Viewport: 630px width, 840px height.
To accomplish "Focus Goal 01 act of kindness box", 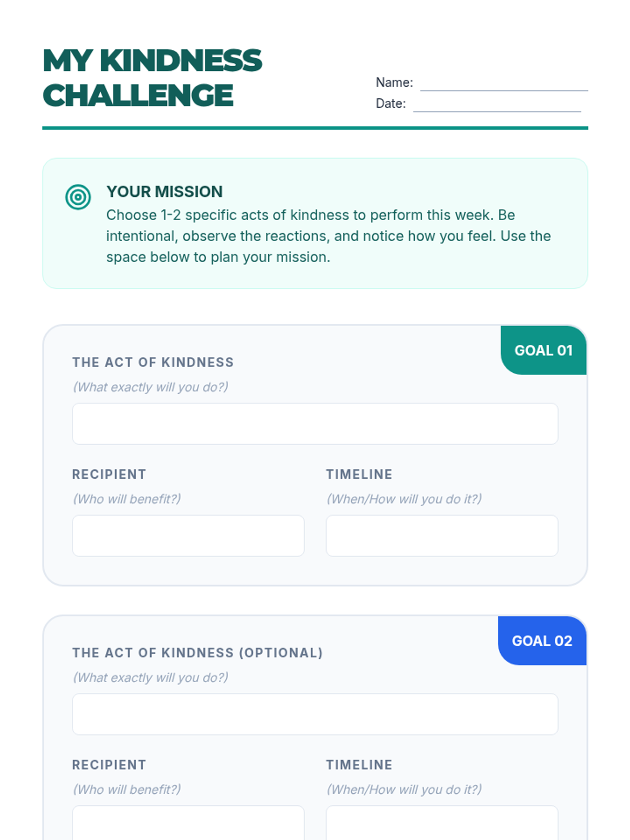I will [x=315, y=424].
